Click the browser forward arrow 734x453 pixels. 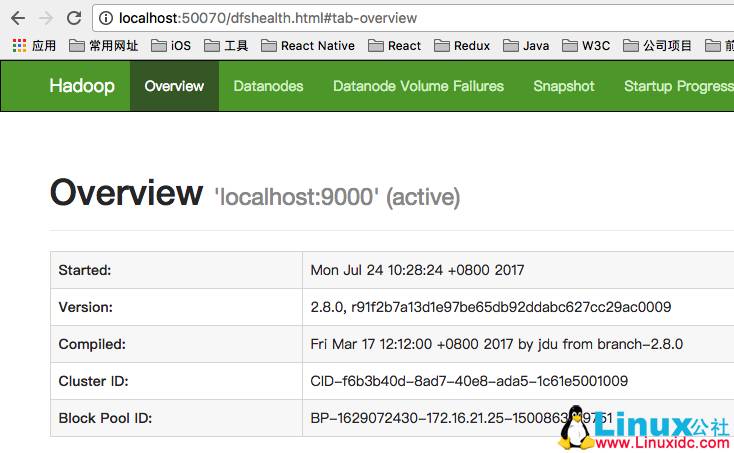pyautogui.click(x=46, y=18)
